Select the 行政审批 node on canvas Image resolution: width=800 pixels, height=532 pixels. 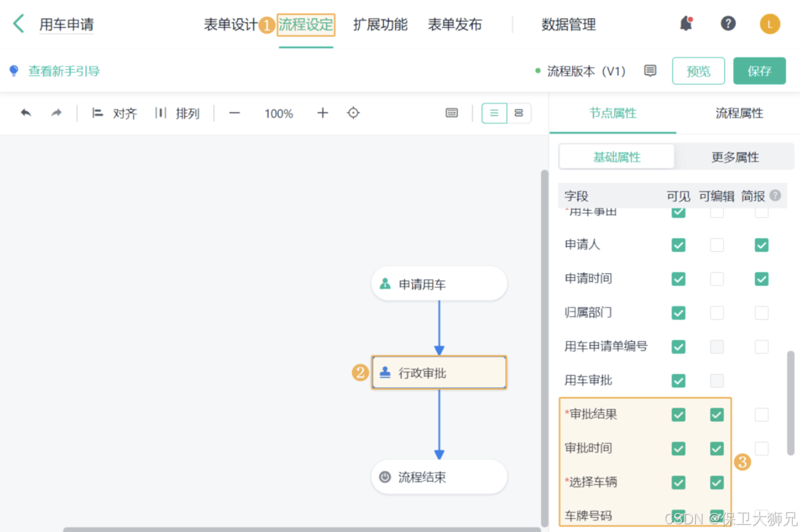[439, 372]
